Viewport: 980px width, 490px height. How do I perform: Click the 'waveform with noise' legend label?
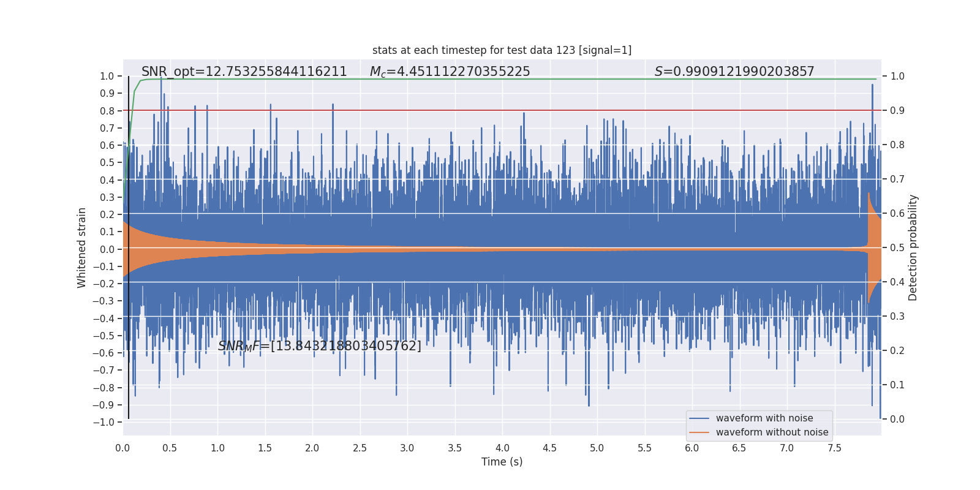[x=764, y=418]
